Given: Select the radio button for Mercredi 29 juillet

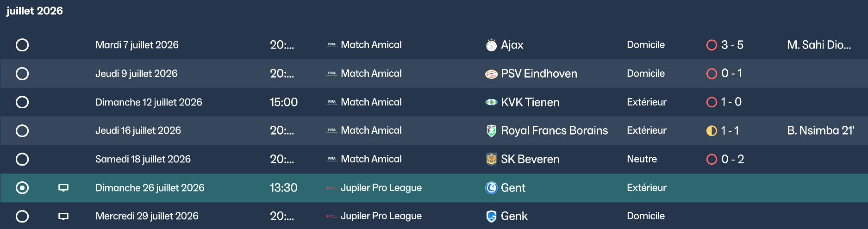Looking at the screenshot, I should (22, 216).
